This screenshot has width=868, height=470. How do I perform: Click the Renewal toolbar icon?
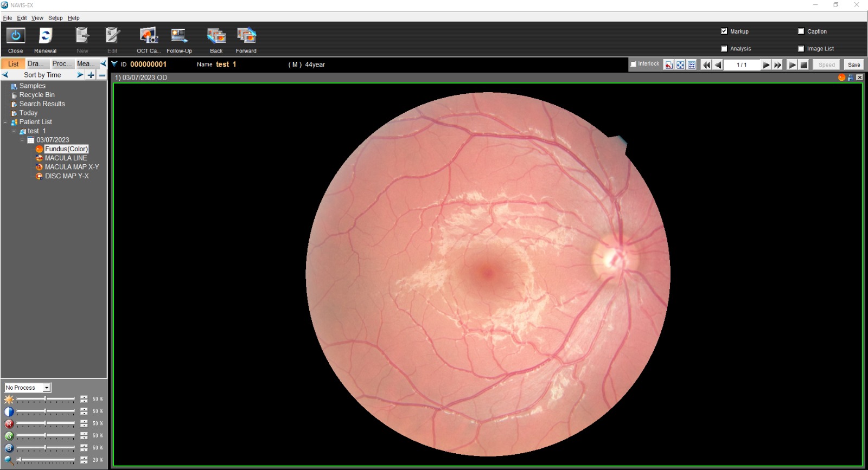(46, 36)
